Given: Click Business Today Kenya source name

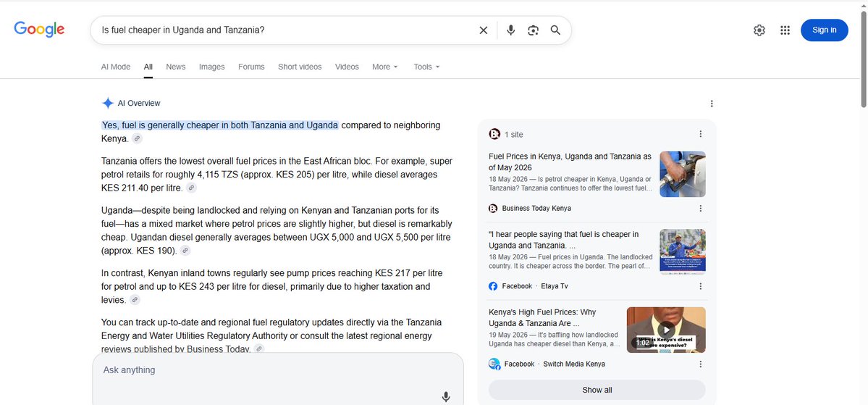Looking at the screenshot, I should (x=536, y=209).
